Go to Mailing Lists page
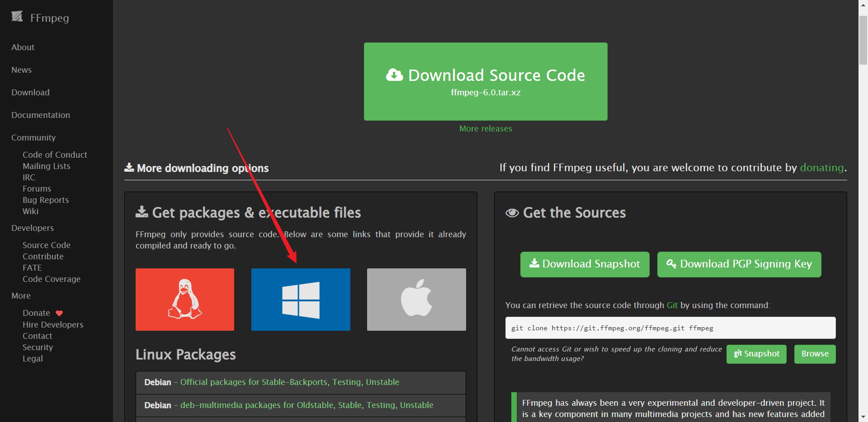 [x=47, y=166]
